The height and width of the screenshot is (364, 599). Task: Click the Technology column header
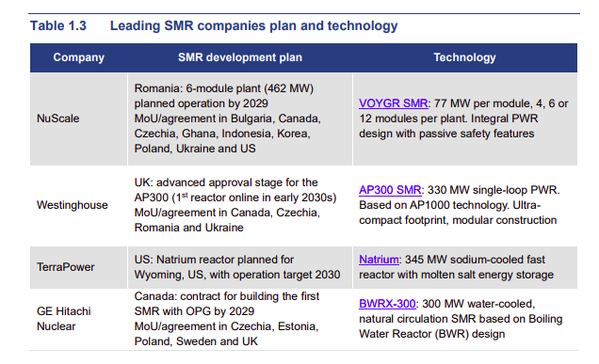coord(464,57)
